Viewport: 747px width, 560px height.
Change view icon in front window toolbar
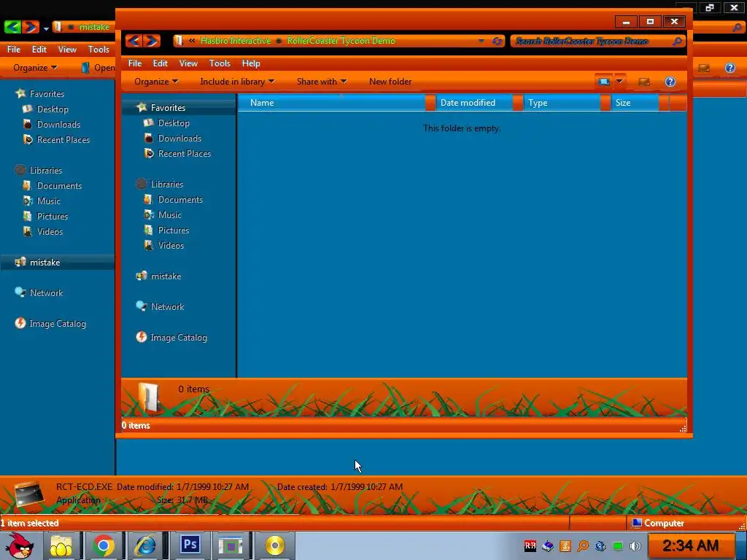pos(603,82)
